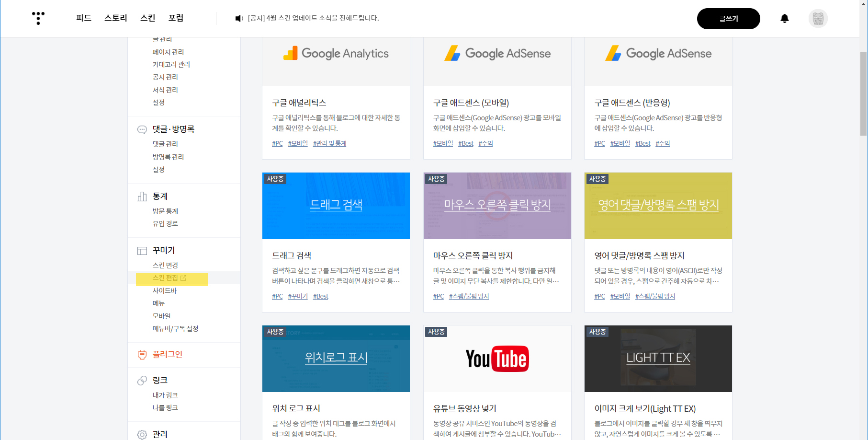The width and height of the screenshot is (868, 440).
Task: Click #수익 tag on 구글 애드센스 (모바일)
Action: (x=485, y=143)
